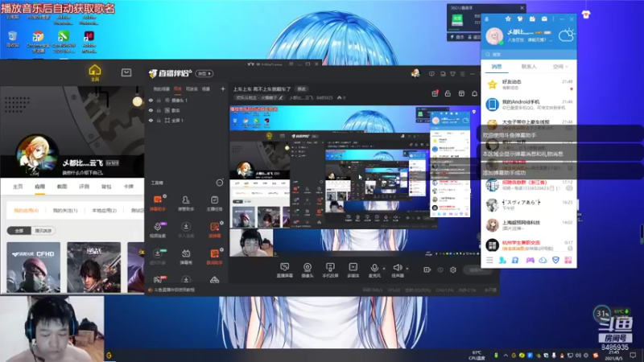Click the QQ profile avatar

tap(494, 36)
